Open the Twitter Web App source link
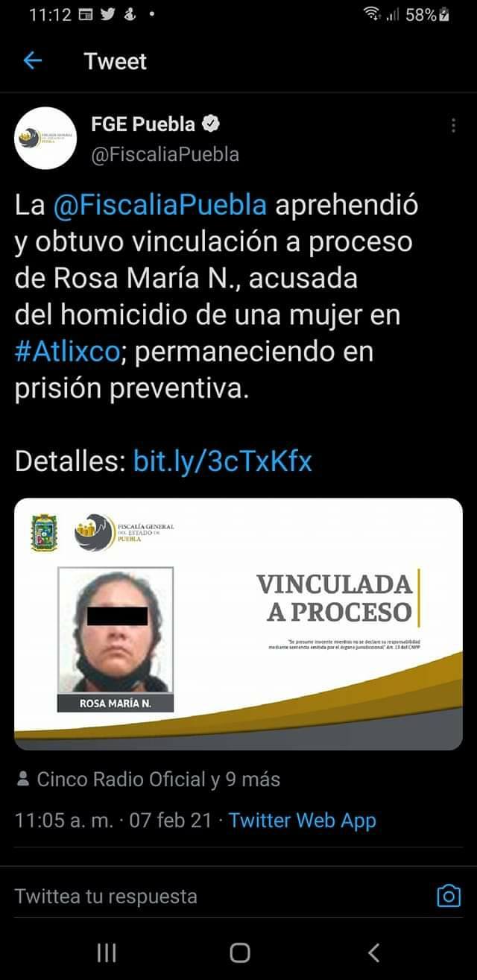Image resolution: width=477 pixels, height=980 pixels. tap(302, 821)
